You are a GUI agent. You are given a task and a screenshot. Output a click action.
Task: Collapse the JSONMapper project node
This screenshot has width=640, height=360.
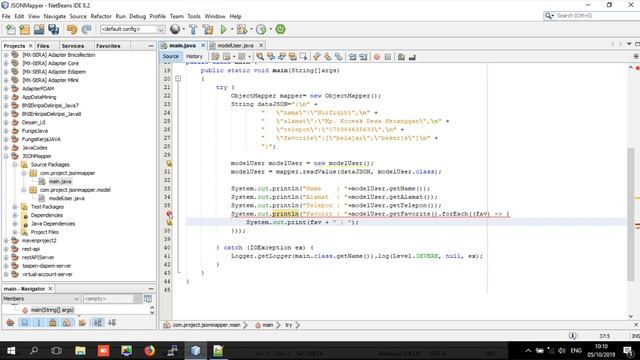(x=6, y=156)
